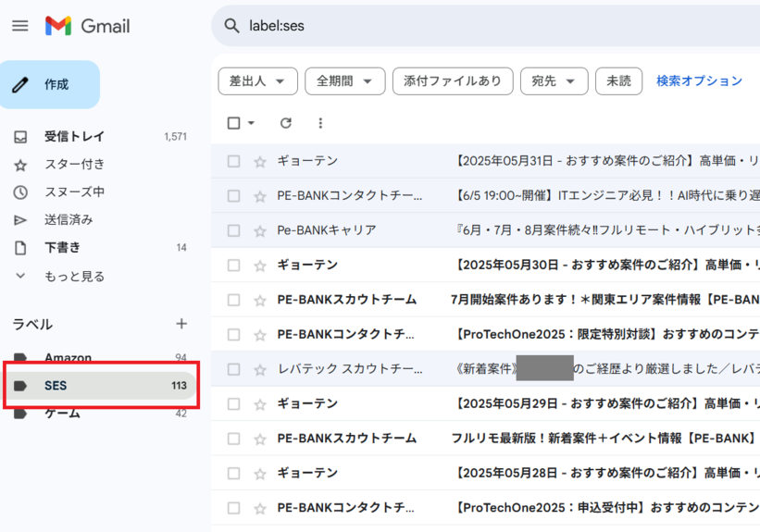Open the more options three-dot menu
The width and height of the screenshot is (760, 532).
[x=320, y=123]
